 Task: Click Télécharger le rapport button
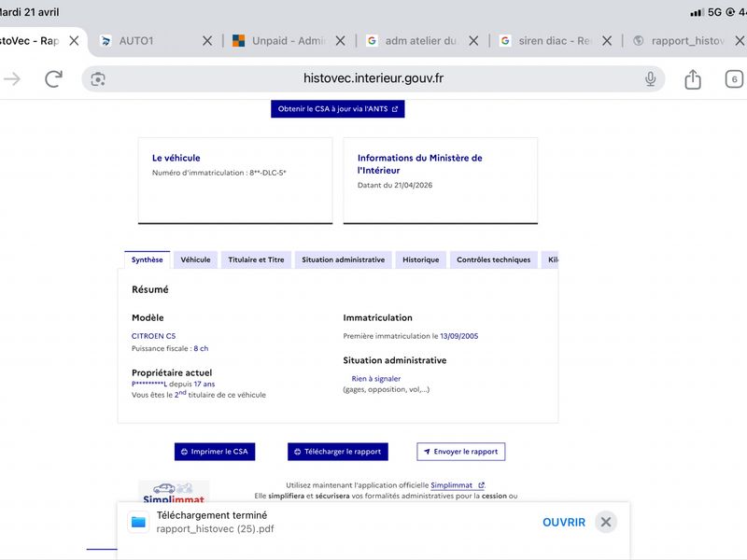pos(338,452)
